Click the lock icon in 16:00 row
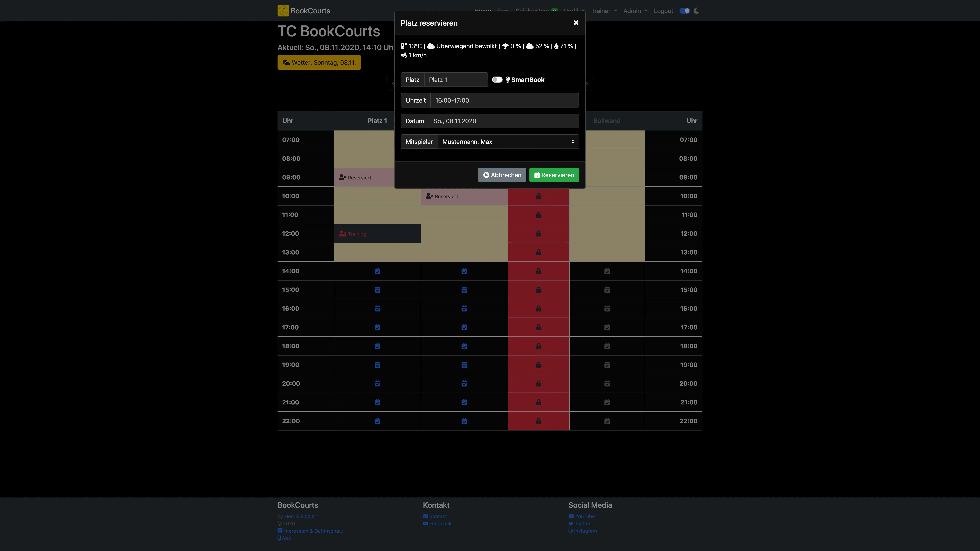The width and height of the screenshot is (980, 551). (538, 308)
